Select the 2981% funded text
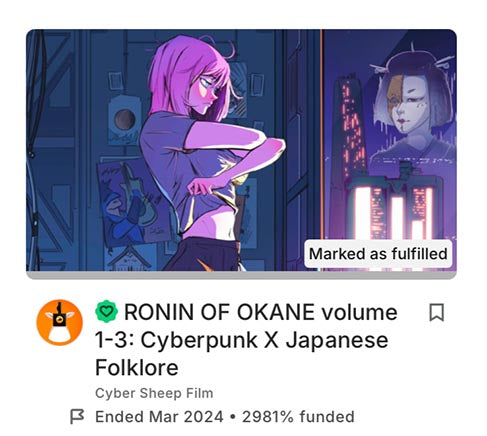The width and height of the screenshot is (487, 436). coord(298,417)
